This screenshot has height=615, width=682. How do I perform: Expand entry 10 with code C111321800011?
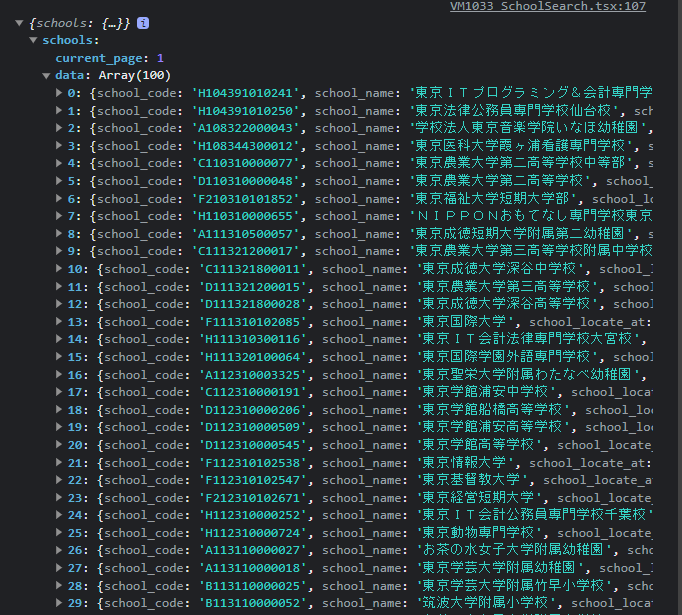pos(59,269)
